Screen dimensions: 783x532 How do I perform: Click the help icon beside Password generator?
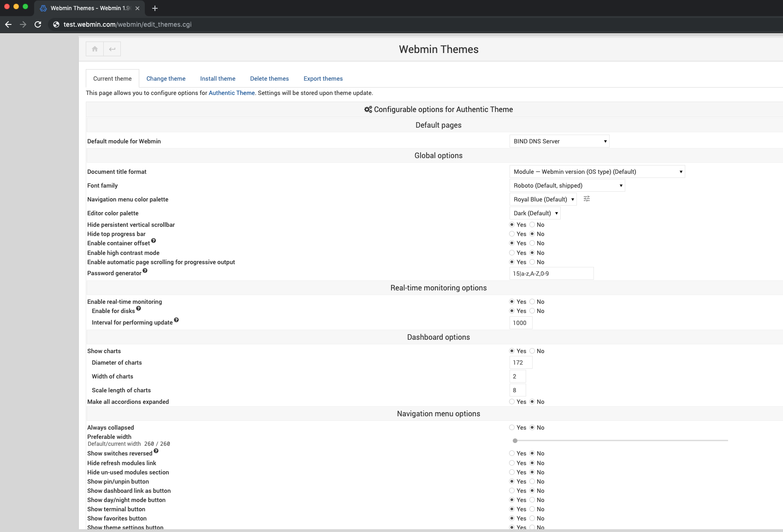pyautogui.click(x=145, y=271)
